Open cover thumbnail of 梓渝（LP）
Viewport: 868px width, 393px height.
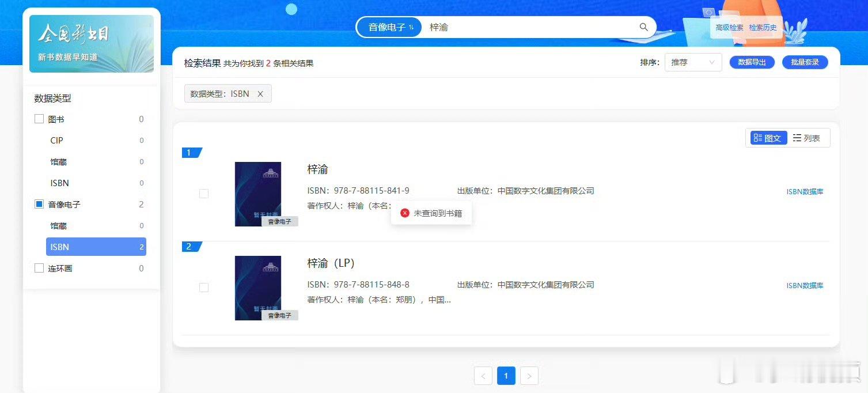coord(258,288)
